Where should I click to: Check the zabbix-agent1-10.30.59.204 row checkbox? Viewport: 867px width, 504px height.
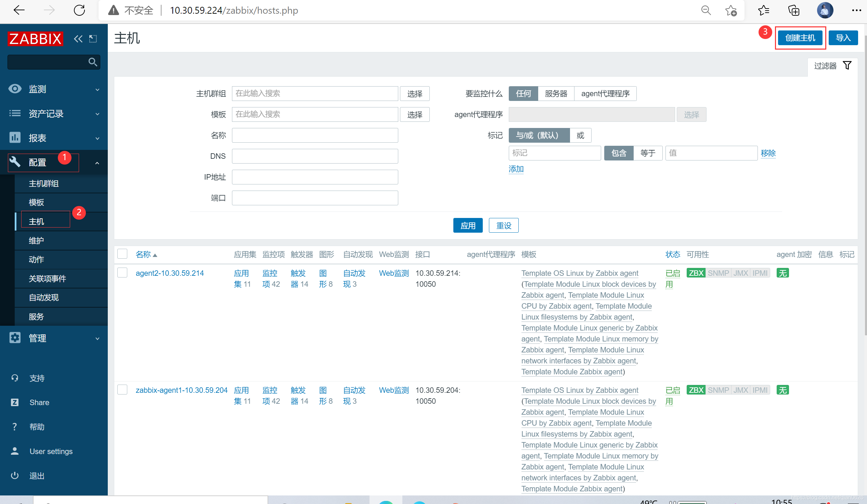point(122,390)
